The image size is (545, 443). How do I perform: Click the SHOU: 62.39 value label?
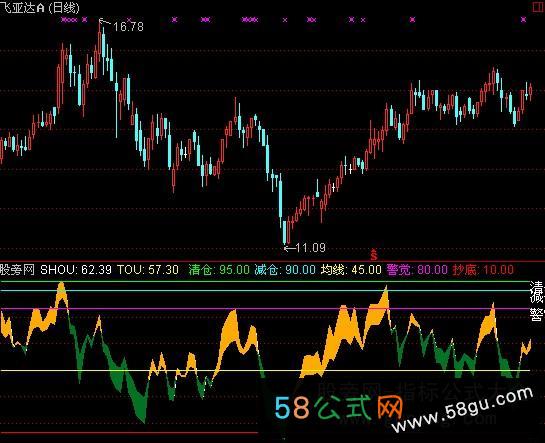coord(76,270)
